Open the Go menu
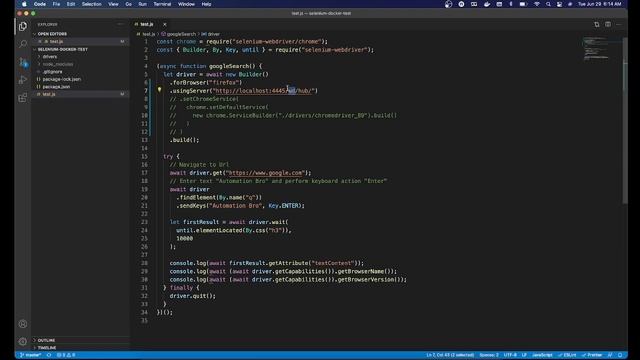The height and width of the screenshot is (360, 640). point(129,4)
